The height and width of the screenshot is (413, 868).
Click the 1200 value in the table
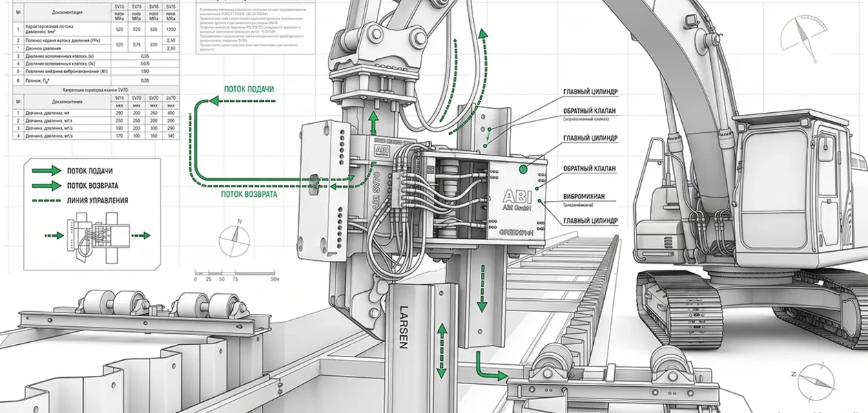coord(171,30)
